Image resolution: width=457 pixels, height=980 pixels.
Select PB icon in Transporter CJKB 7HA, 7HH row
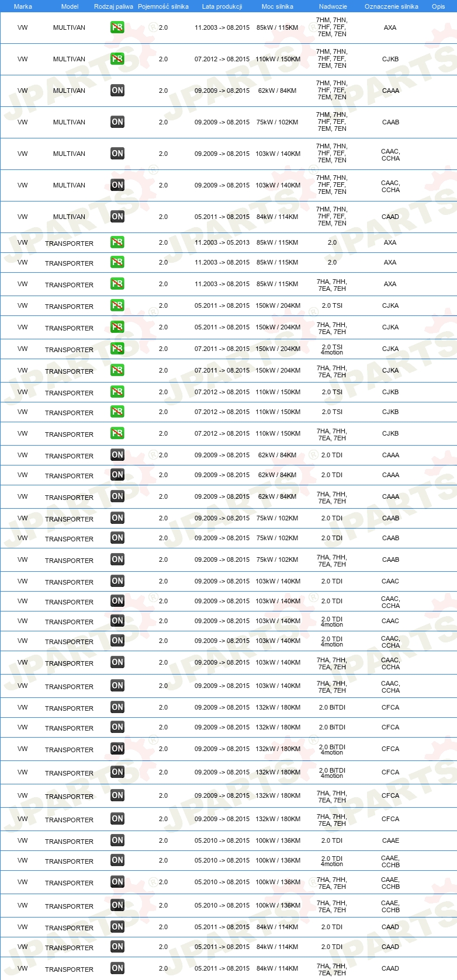[117, 433]
